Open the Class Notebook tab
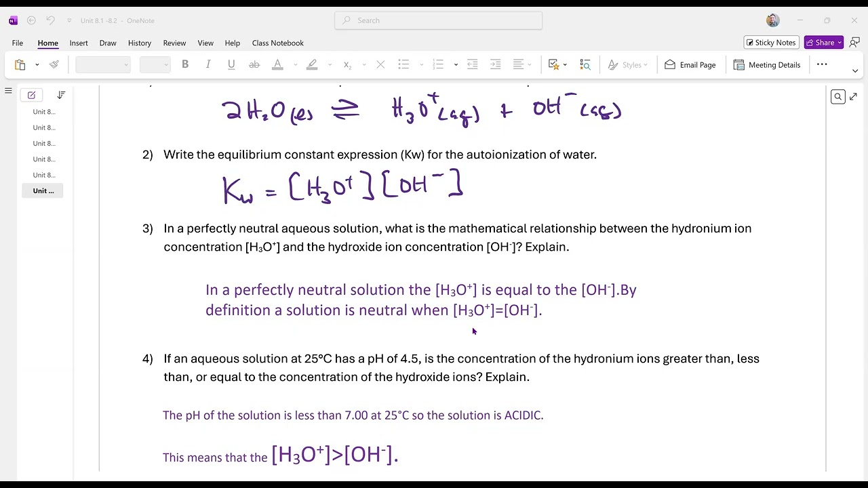Screen dimensions: 868x488 coord(278,43)
